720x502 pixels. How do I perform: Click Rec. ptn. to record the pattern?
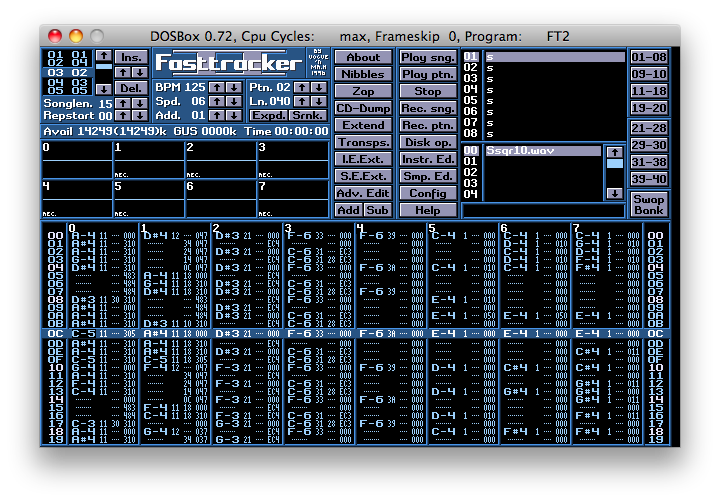point(428,125)
